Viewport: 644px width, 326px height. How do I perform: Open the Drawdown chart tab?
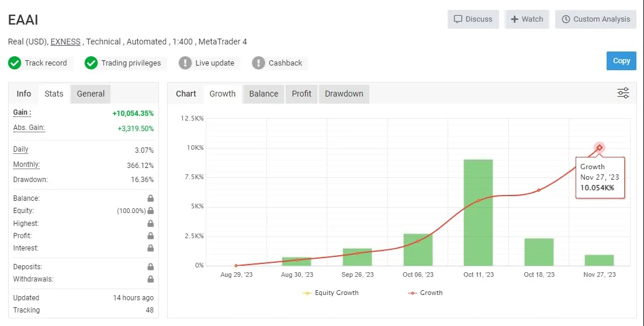(x=344, y=94)
